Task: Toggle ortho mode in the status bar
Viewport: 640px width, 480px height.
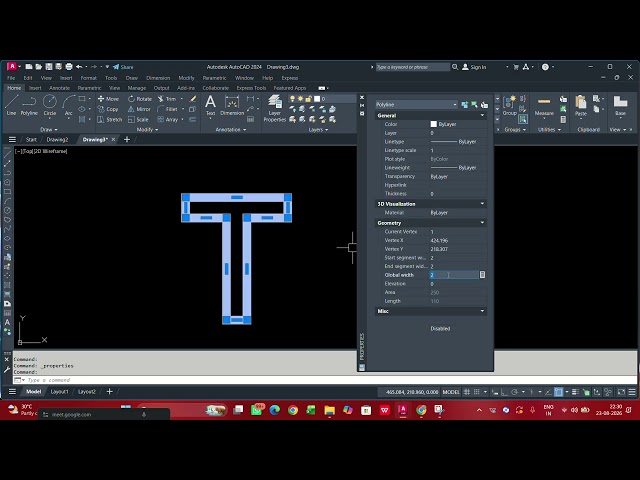Action: pos(504,392)
